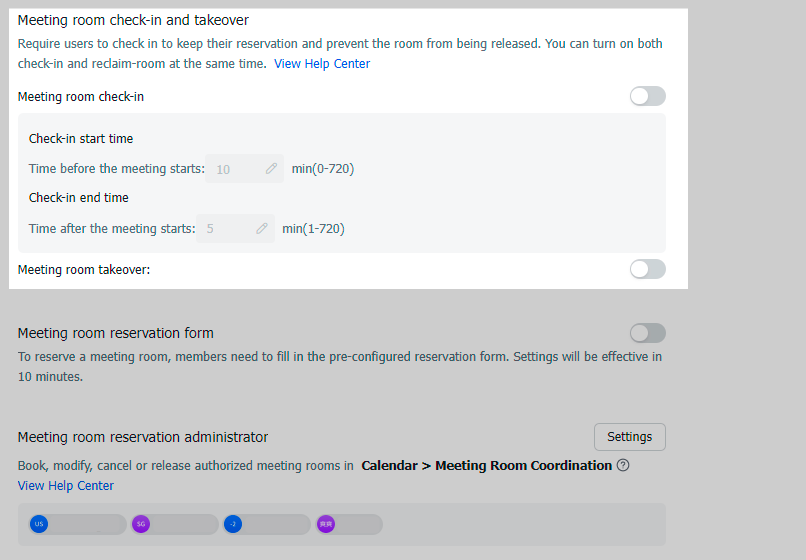Select the US administrator chip name

click(x=86, y=524)
